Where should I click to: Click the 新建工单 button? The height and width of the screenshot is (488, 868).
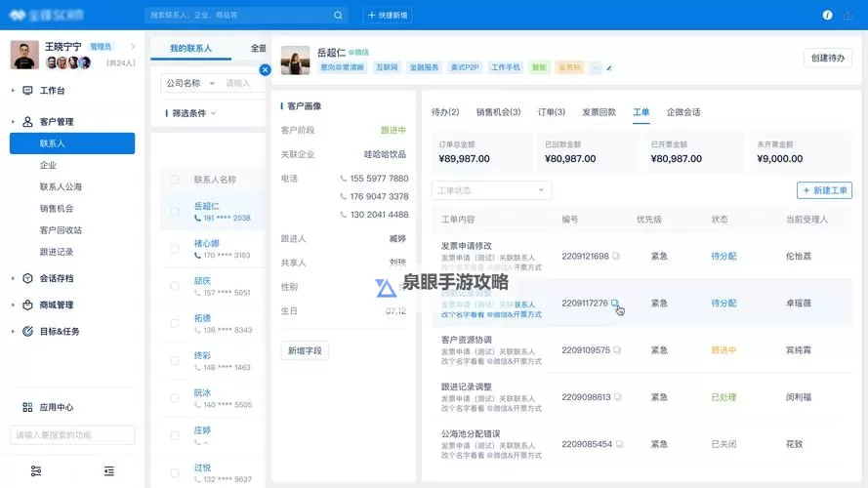[x=824, y=190]
